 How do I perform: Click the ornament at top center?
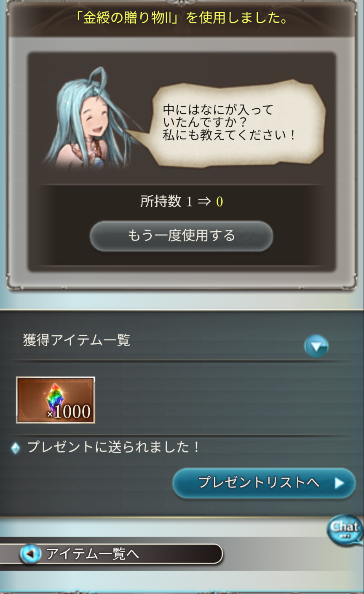(x=182, y=3)
